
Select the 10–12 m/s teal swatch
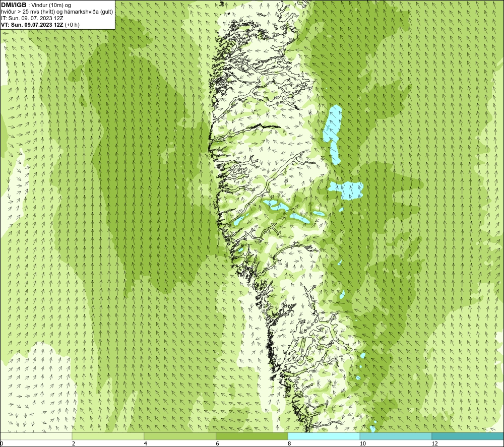click(396, 436)
